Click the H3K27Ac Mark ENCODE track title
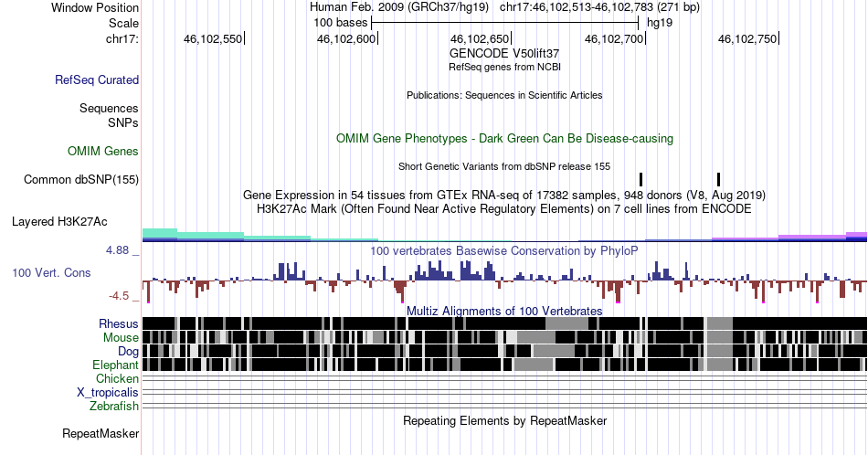This screenshot has width=868, height=455. point(504,208)
